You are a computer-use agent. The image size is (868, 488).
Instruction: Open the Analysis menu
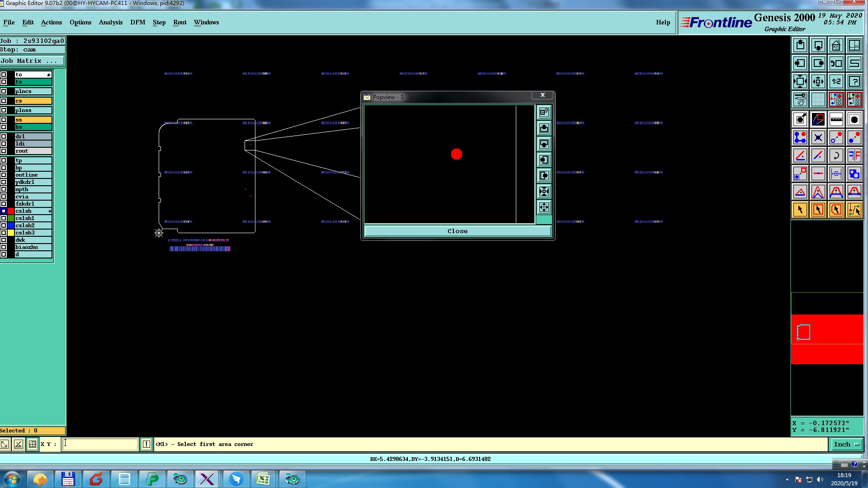[x=110, y=22]
